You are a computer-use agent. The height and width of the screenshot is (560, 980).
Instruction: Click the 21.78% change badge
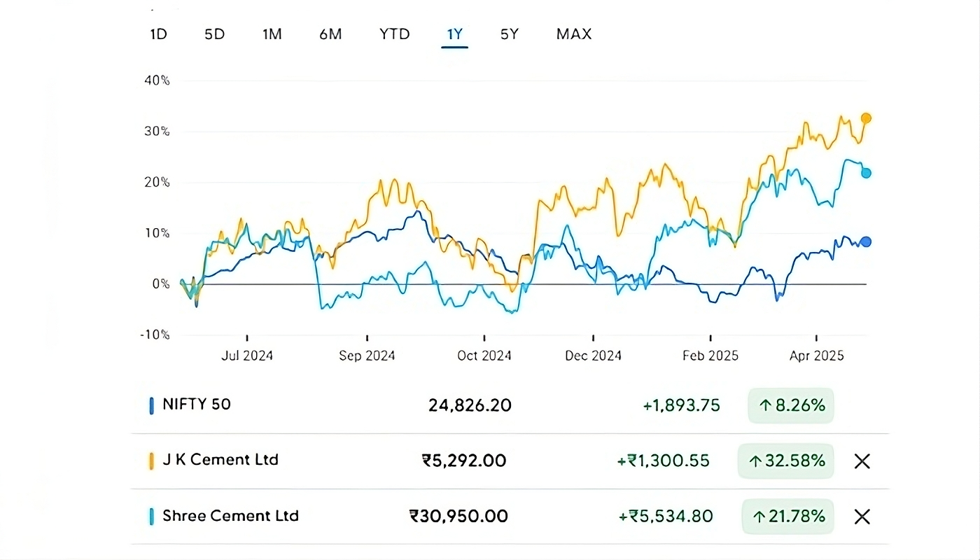click(x=788, y=517)
